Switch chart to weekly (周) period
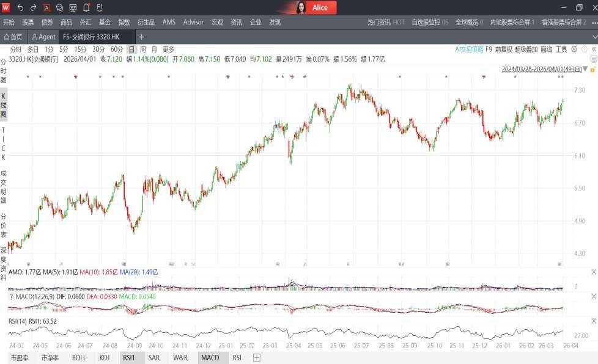This screenshot has height=364, width=598. click(x=142, y=49)
